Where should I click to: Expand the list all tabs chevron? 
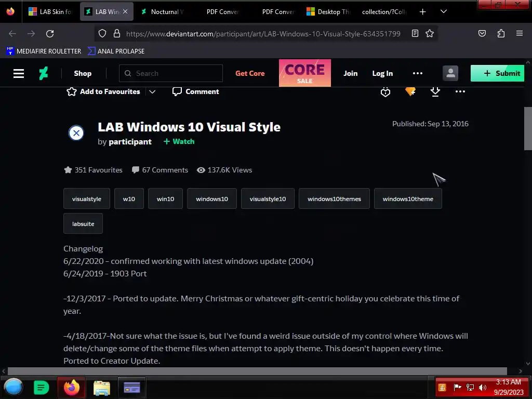444,11
